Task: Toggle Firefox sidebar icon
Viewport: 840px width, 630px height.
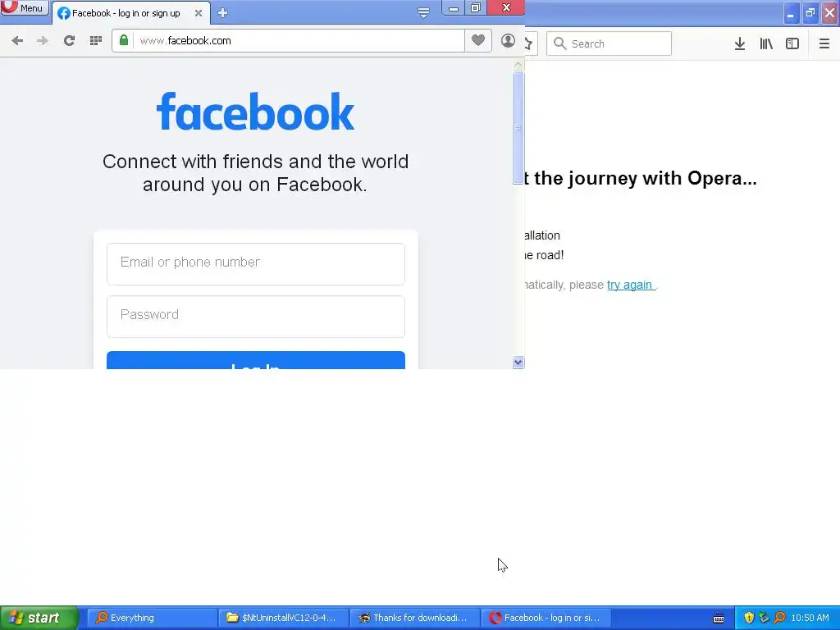Action: pos(792,44)
